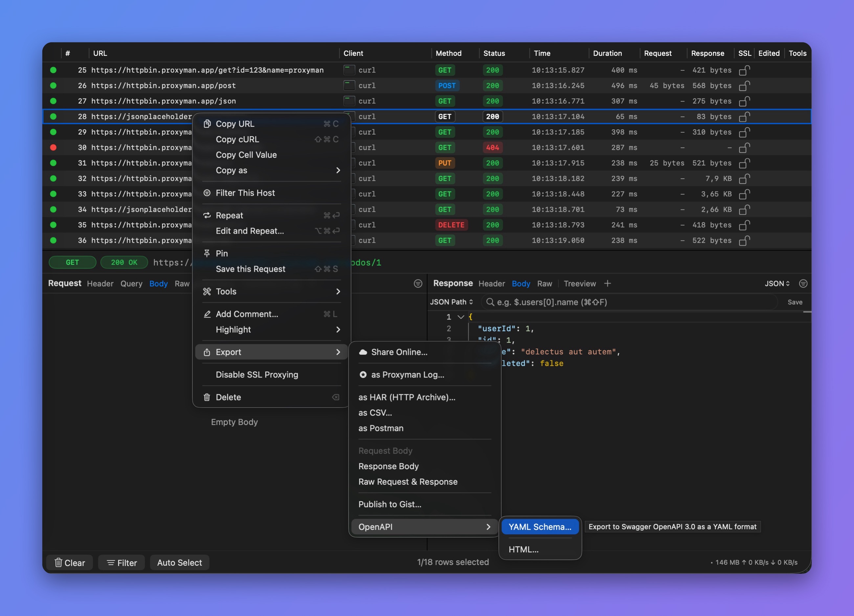
Task: Switch to Response Header tab
Action: click(x=491, y=283)
